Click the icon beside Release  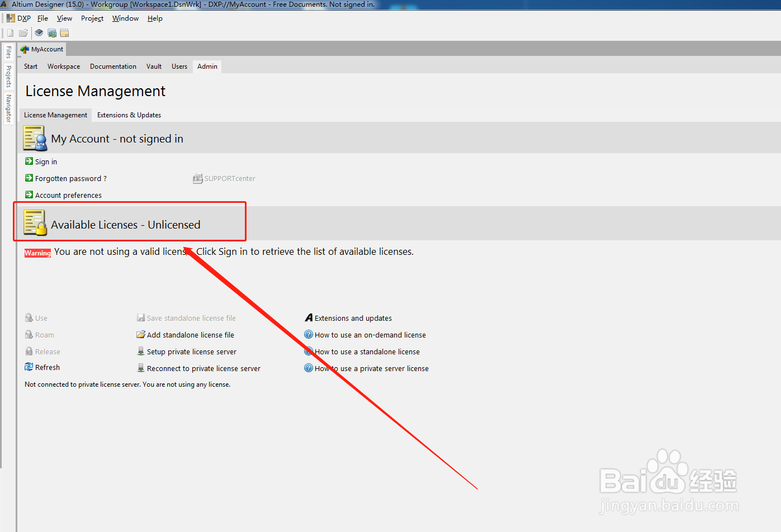tap(29, 351)
